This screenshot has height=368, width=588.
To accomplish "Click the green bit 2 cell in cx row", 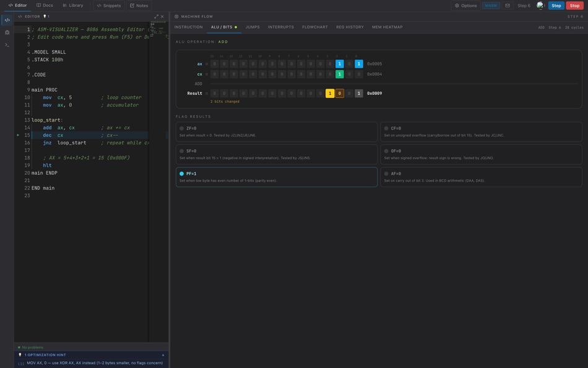I will (x=339, y=74).
